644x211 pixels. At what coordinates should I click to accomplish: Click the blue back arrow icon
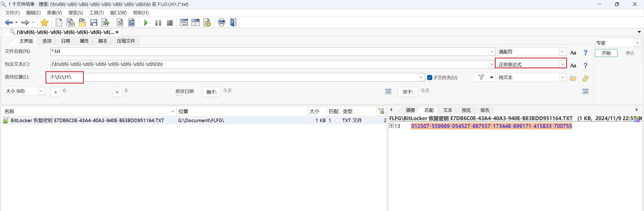coord(9,23)
